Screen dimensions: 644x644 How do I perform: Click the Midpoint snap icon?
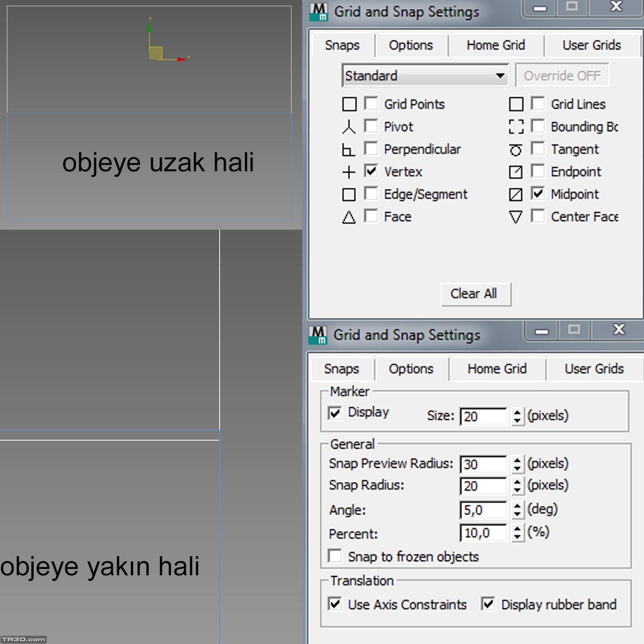click(516, 194)
